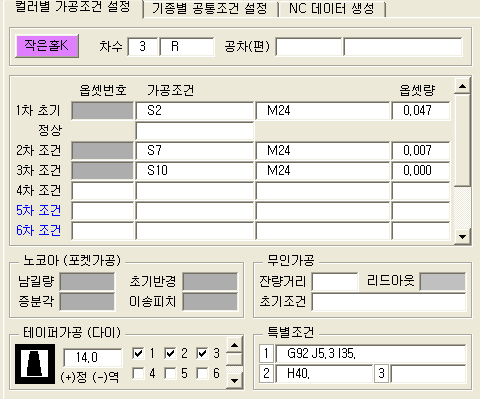This screenshot has height=399, width=480.
Task: Click the 3차 조건 옵셋량 value 0.000
Action: point(421,171)
